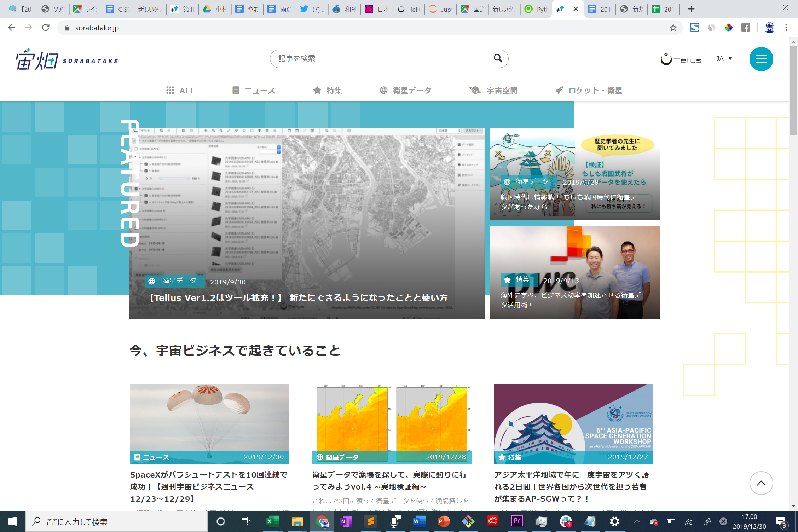
Task: Open the Chrome profile avatar
Action: pyautogui.click(x=769, y=28)
